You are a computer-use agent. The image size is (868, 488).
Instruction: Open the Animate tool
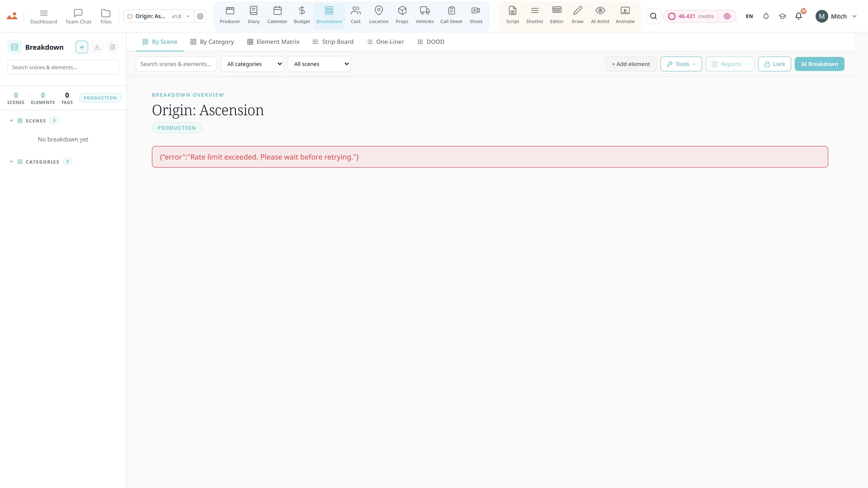pyautogui.click(x=625, y=16)
